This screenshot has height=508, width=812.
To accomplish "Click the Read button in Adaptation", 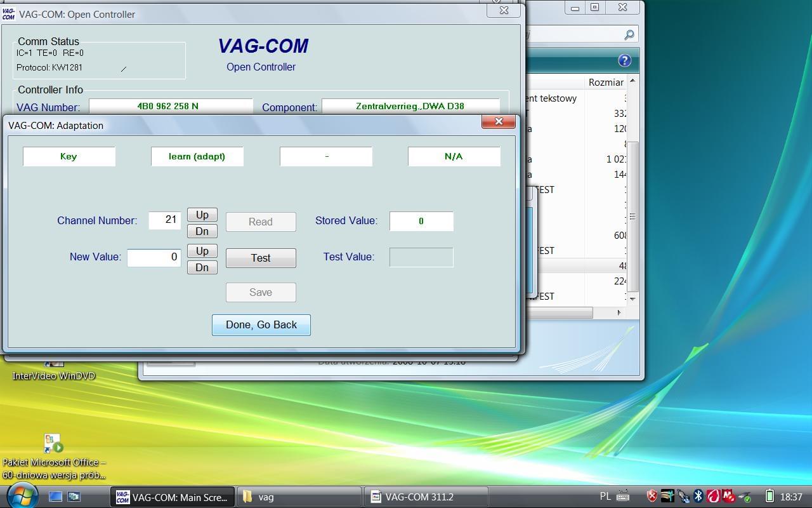I will [x=261, y=222].
